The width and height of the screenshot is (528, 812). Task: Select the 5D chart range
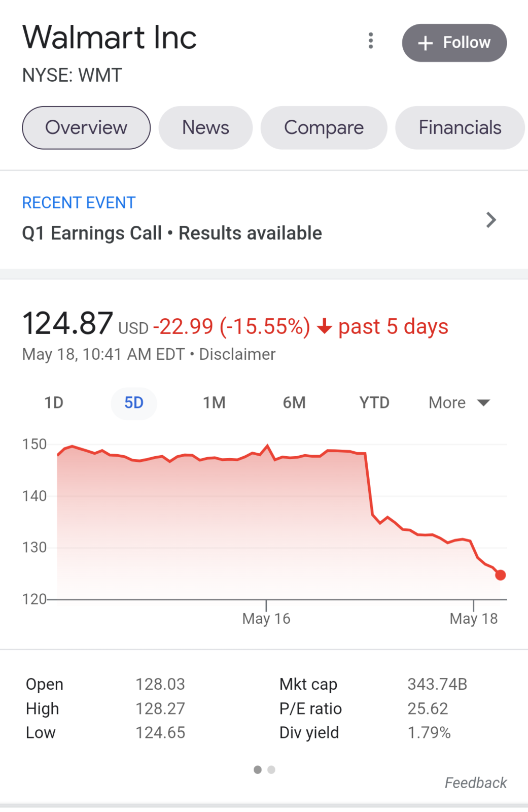click(x=134, y=403)
